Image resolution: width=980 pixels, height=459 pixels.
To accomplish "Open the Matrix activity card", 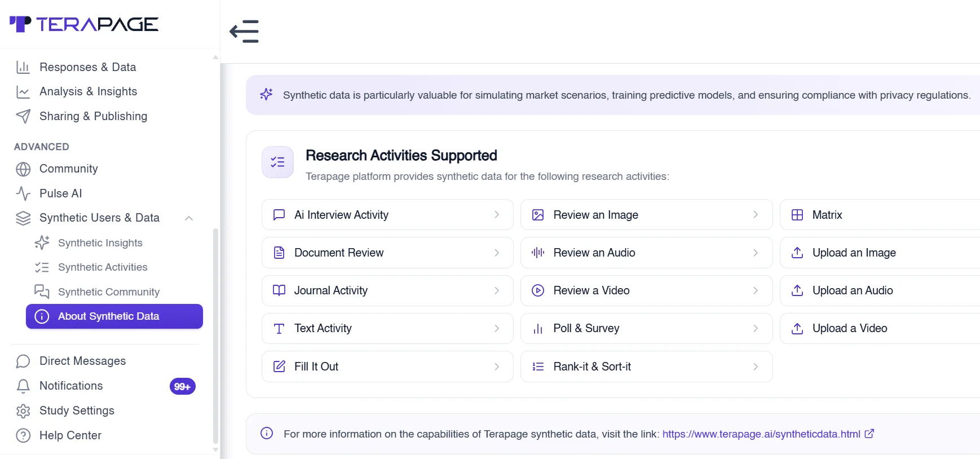I will 880,214.
